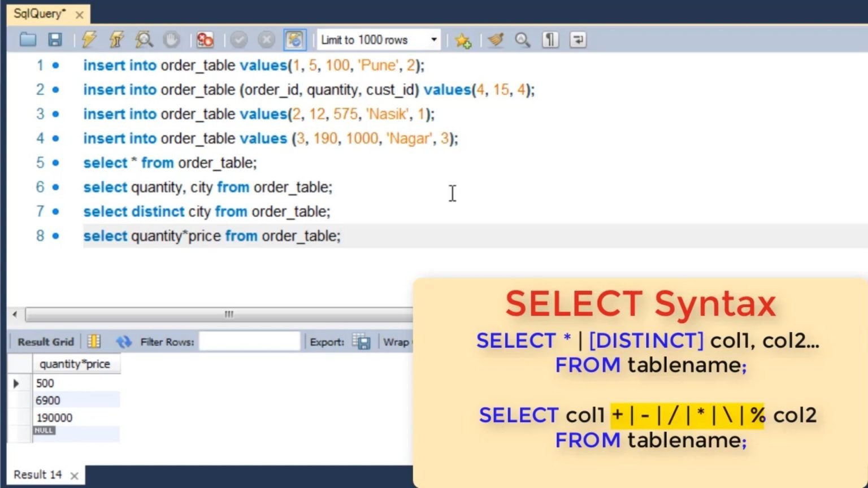Export the result grid records
The width and height of the screenshot is (868, 488).
click(x=361, y=341)
